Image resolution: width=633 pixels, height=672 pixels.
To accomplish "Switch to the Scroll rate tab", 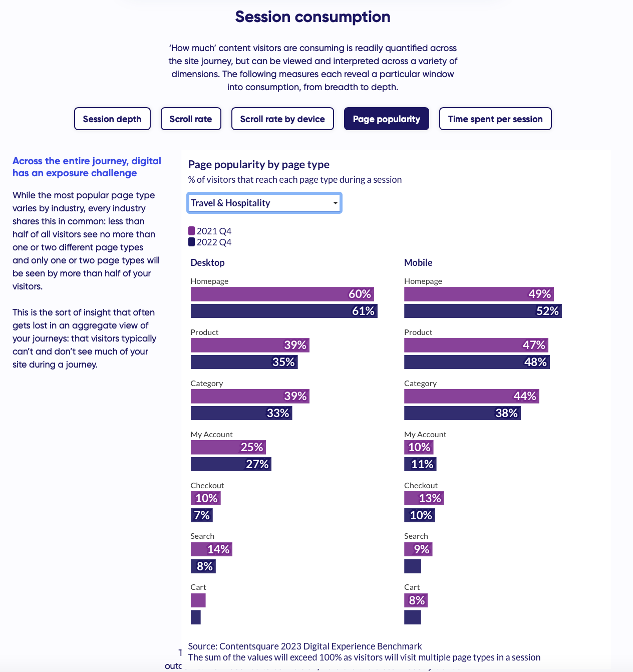I will (x=191, y=119).
